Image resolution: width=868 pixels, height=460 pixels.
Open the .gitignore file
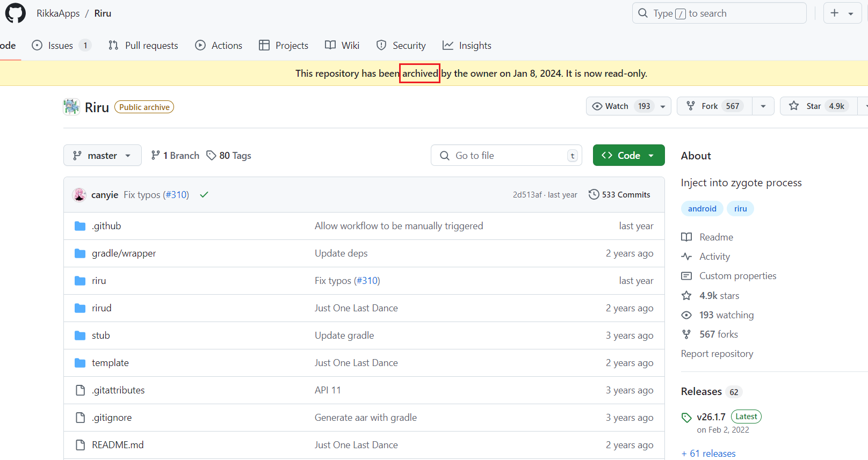coord(112,418)
